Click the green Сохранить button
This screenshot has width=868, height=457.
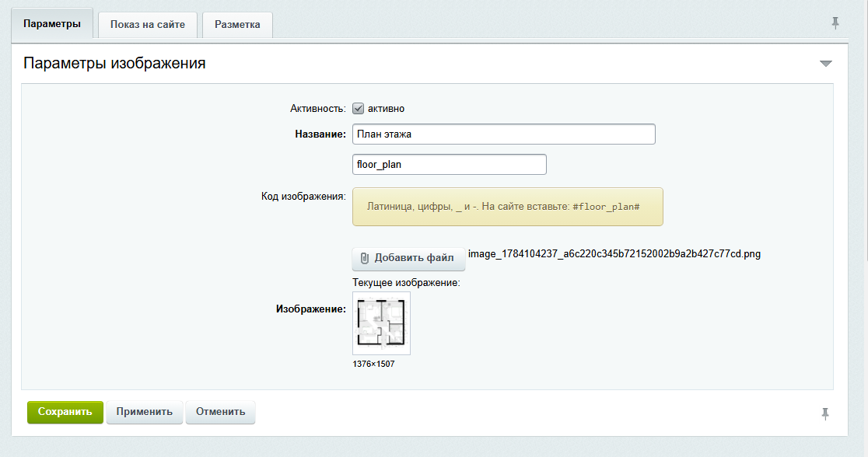[65, 412]
